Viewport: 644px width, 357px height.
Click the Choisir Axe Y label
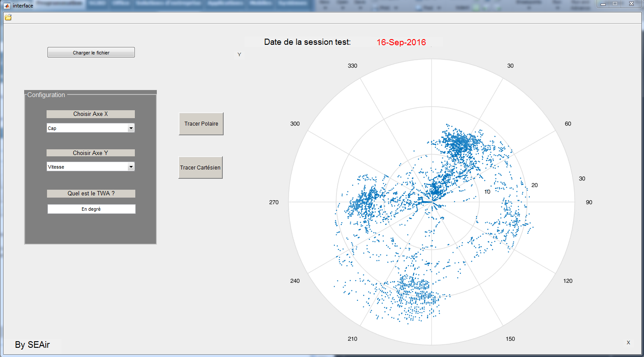click(x=90, y=153)
